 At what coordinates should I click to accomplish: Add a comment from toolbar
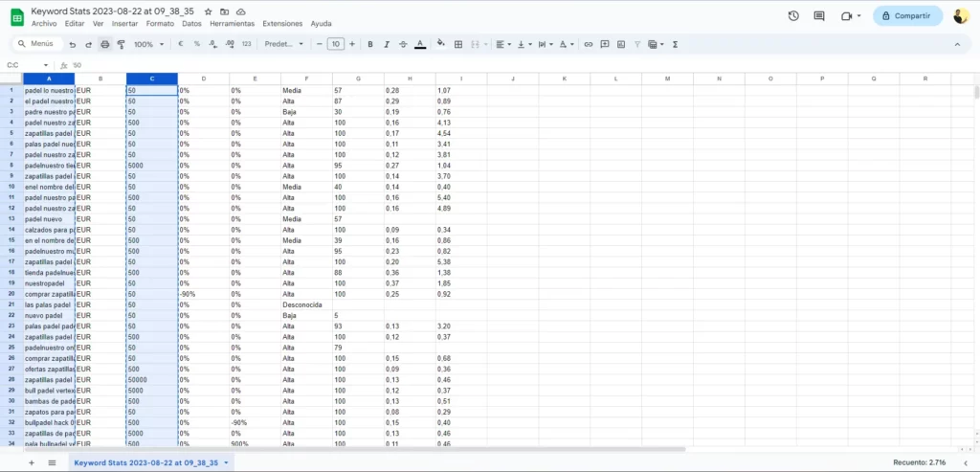click(x=605, y=44)
